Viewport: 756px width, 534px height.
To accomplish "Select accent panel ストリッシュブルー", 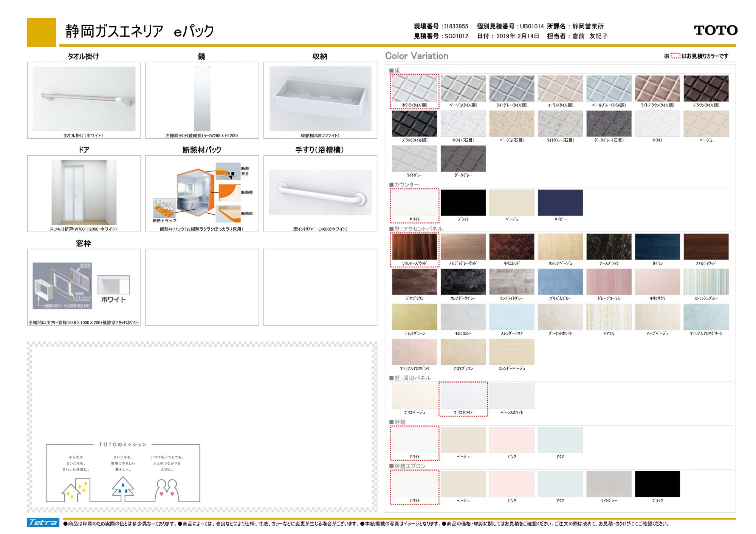I will (706, 282).
